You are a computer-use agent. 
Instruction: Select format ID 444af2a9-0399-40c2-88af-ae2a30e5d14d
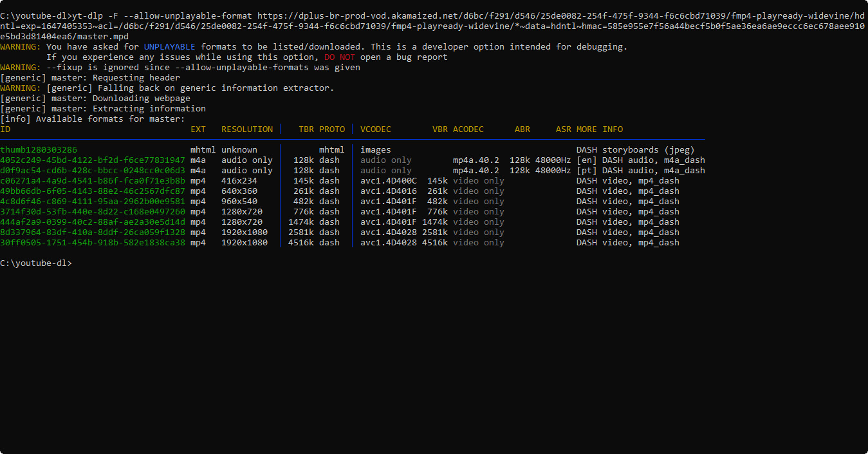pos(93,222)
